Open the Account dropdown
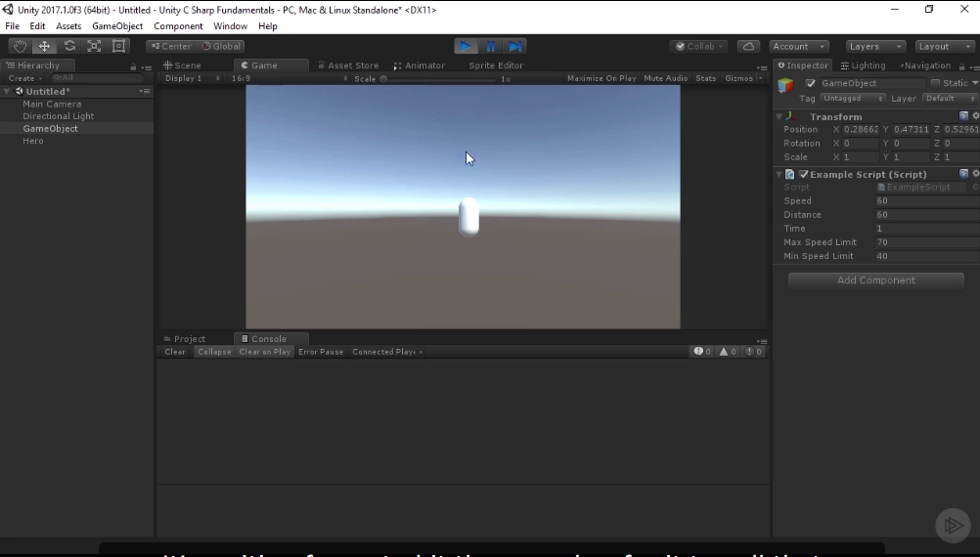 tap(799, 46)
